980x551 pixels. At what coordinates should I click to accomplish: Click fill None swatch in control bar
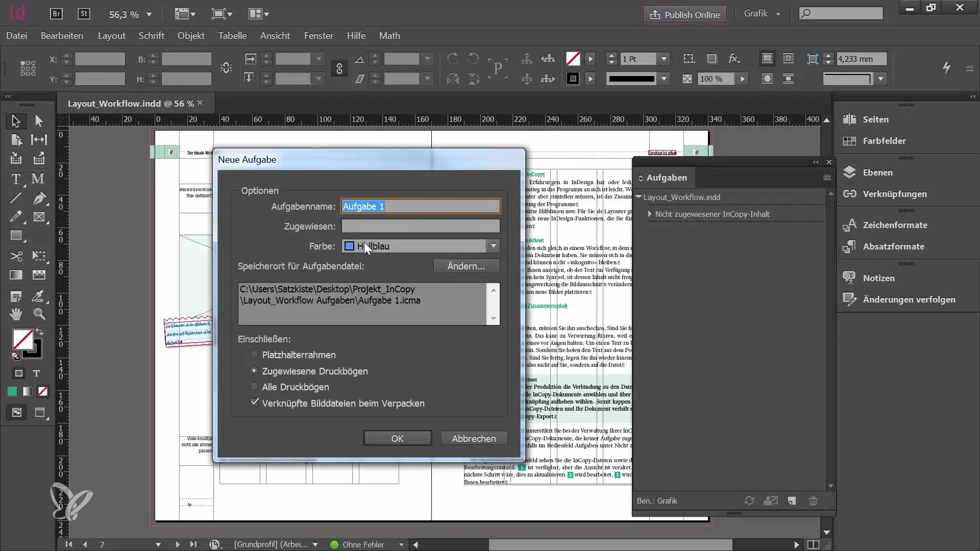573,59
